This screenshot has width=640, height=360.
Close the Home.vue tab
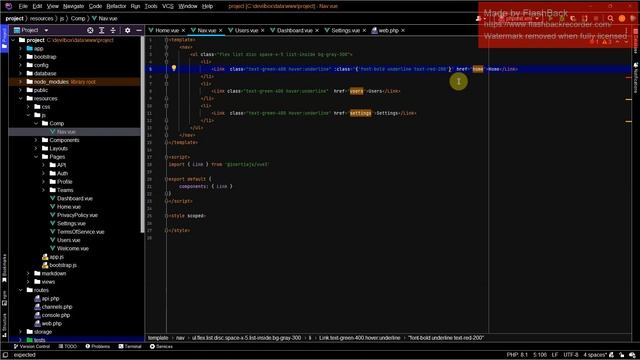tap(183, 30)
